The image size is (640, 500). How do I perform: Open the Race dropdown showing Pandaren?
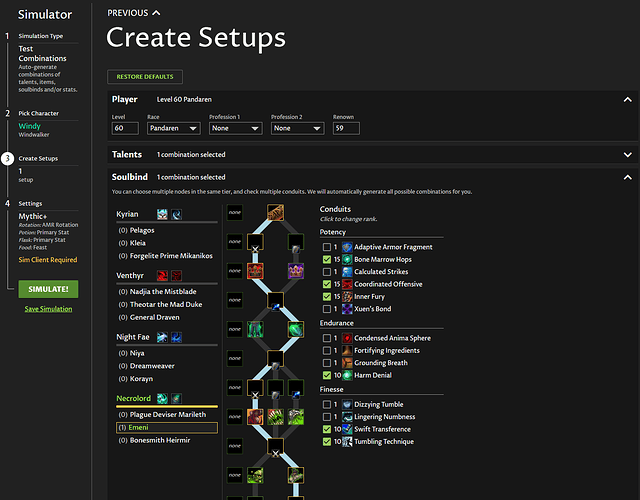pos(173,128)
